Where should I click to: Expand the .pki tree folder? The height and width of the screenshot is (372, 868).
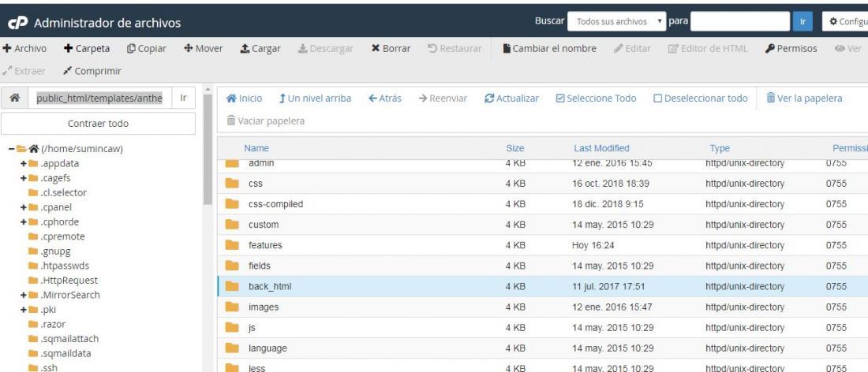23,310
